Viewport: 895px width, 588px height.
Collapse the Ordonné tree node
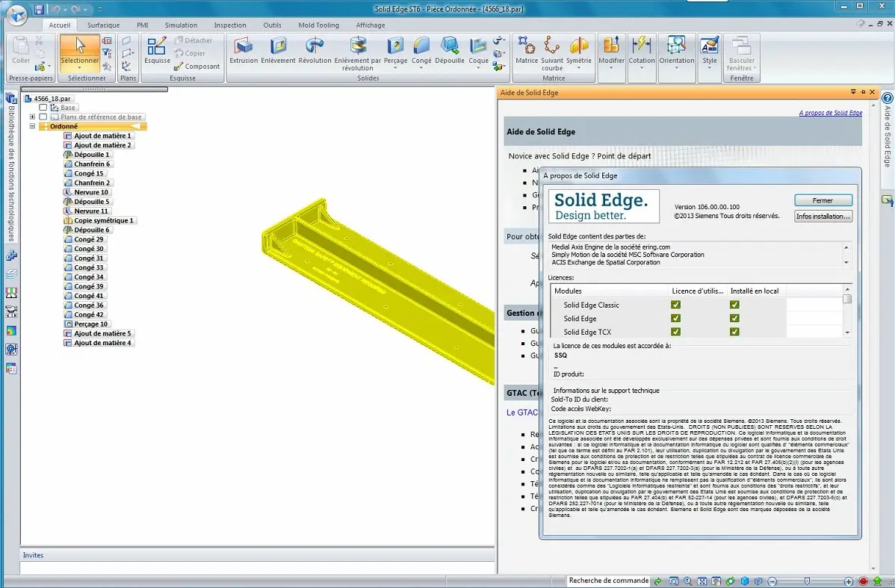click(33, 126)
